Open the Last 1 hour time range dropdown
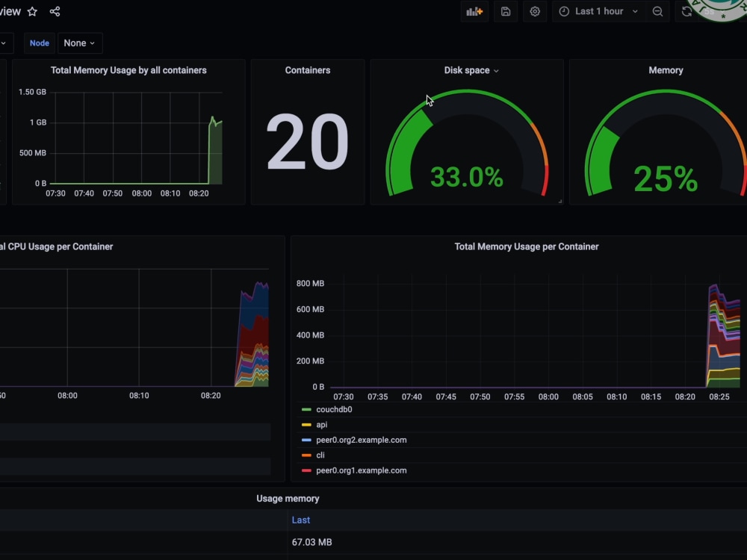Screen dimensions: 747x560 (598, 11)
